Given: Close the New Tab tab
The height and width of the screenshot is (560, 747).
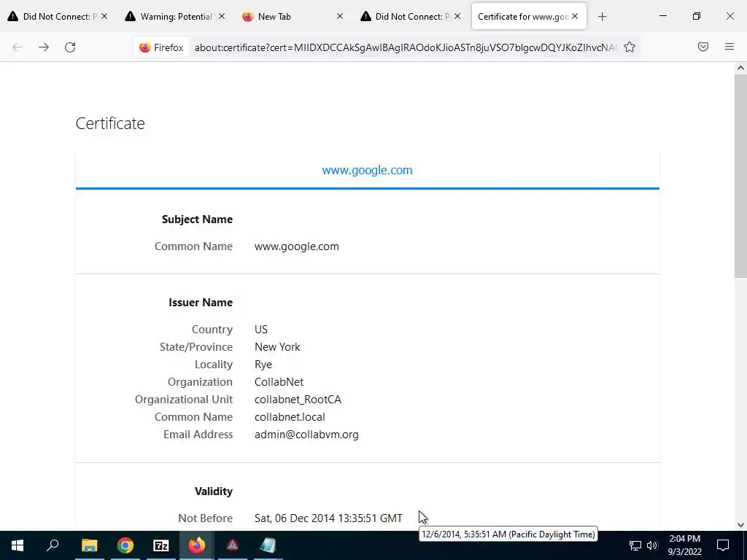Looking at the screenshot, I should pyautogui.click(x=340, y=16).
